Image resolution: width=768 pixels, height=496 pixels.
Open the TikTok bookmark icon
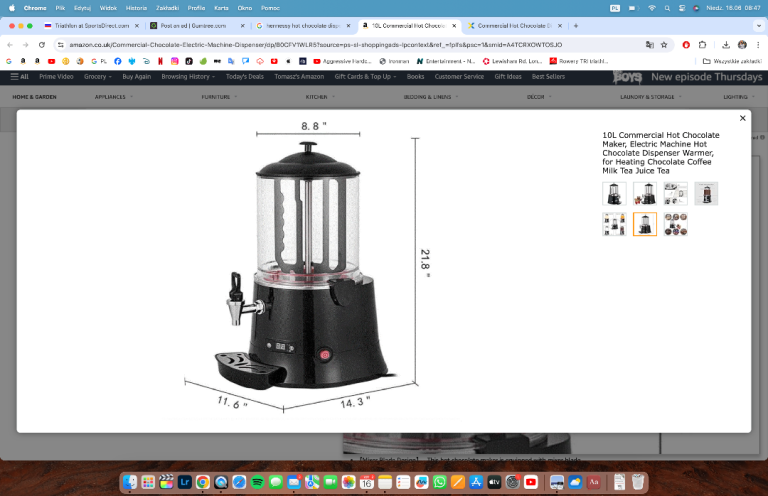point(189,61)
